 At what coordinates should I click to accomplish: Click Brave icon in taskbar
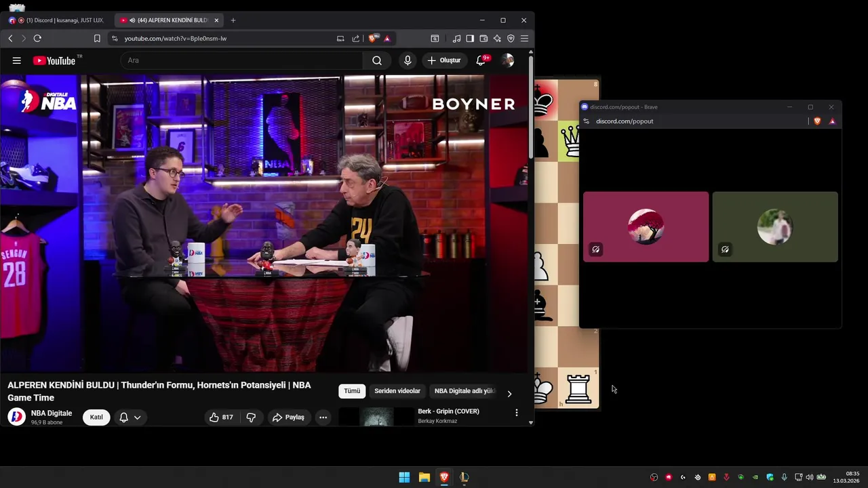click(444, 477)
